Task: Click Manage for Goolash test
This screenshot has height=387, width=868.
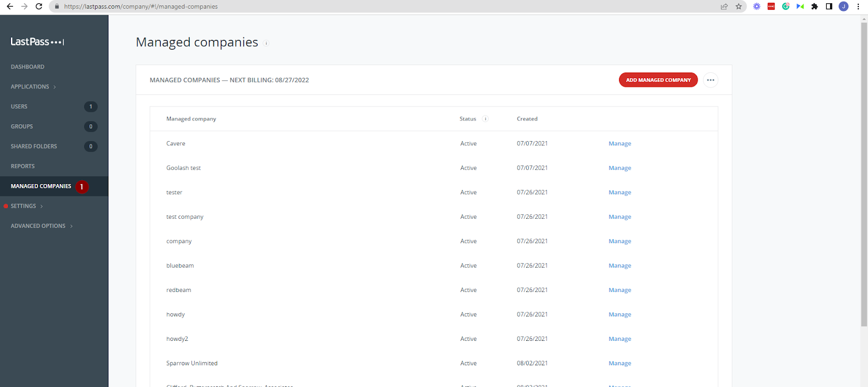Action: [x=620, y=168]
